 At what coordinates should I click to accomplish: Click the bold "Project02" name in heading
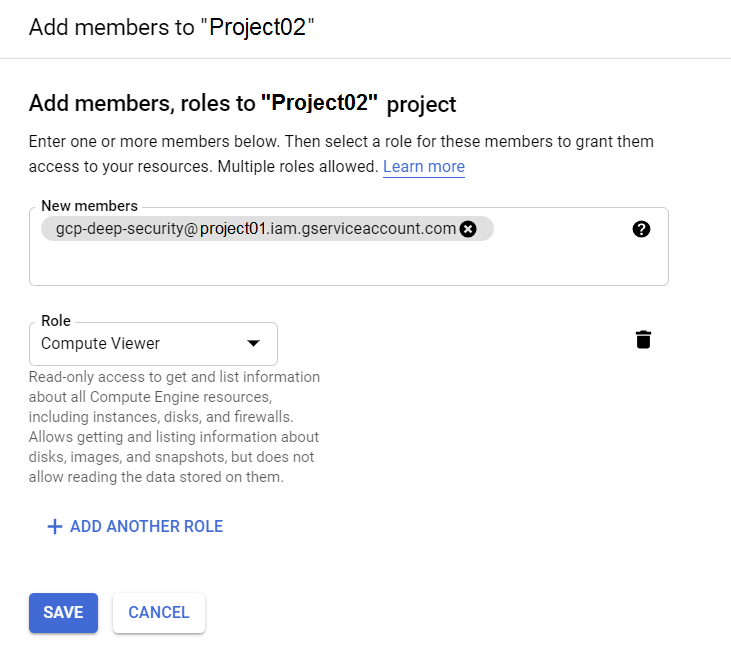click(x=319, y=103)
